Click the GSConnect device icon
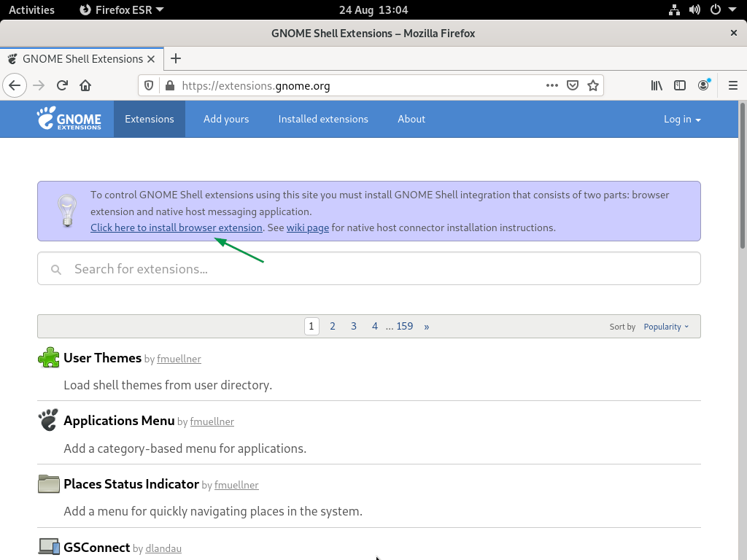The height and width of the screenshot is (560, 747). 49,547
